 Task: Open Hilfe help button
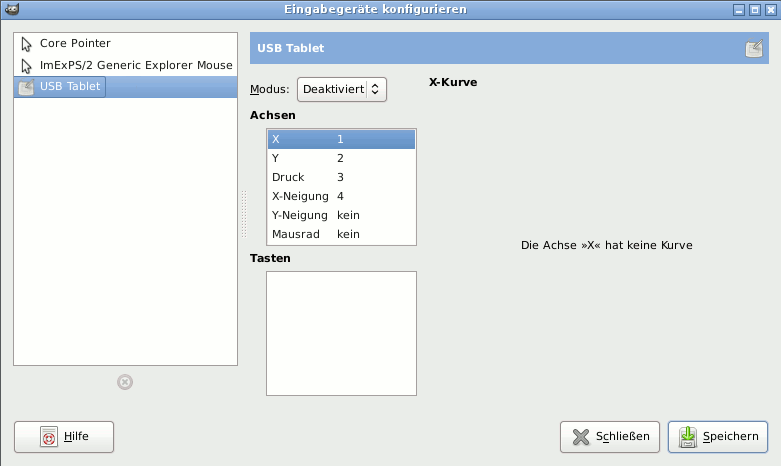64,437
